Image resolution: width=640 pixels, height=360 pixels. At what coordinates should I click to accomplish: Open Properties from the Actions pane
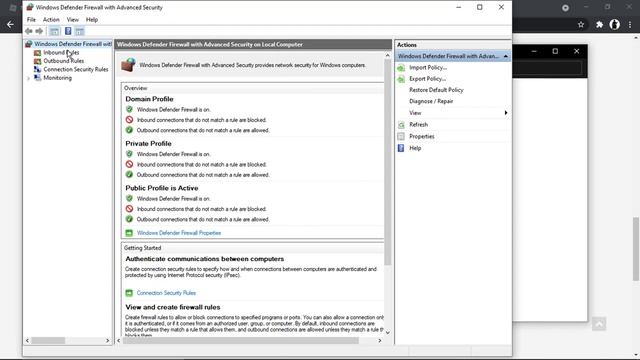tap(422, 136)
